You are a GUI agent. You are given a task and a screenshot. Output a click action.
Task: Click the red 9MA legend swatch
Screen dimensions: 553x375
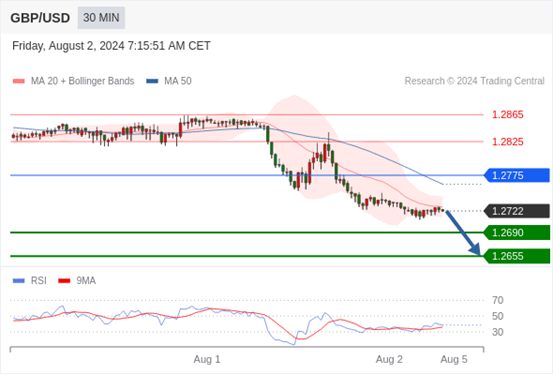pyautogui.click(x=64, y=281)
